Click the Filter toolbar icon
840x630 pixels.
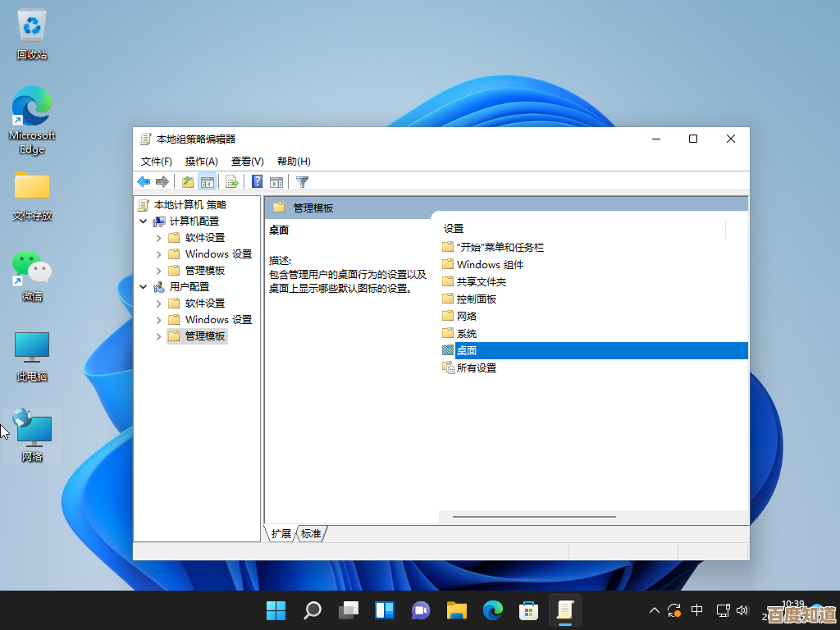pos(302,181)
